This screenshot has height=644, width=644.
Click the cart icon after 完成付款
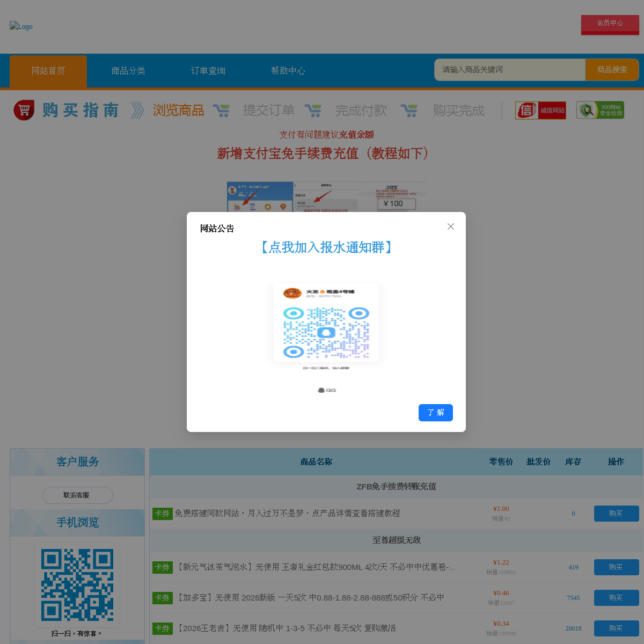click(409, 111)
